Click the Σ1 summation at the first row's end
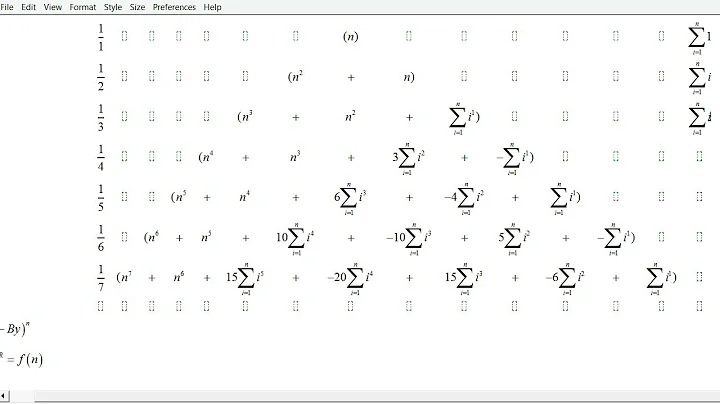 [x=699, y=39]
